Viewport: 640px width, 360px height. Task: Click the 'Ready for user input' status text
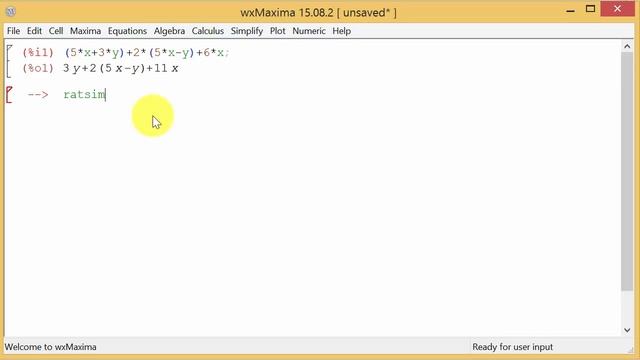coord(513,347)
